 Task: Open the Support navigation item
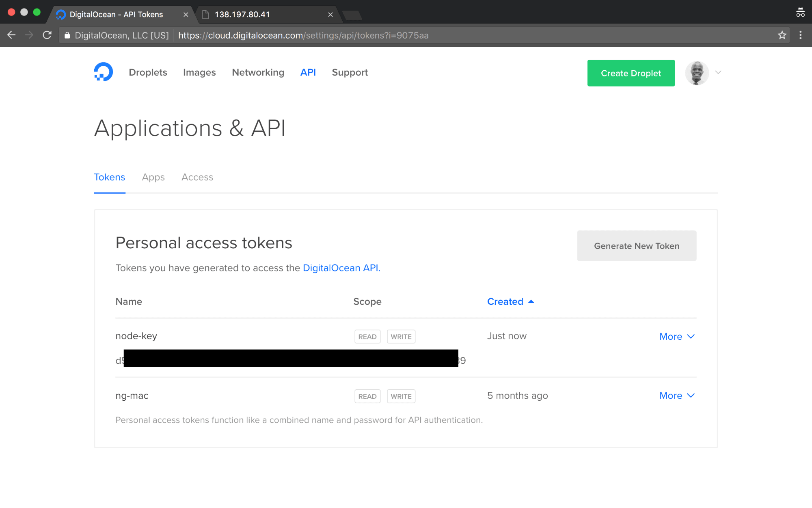pos(350,72)
